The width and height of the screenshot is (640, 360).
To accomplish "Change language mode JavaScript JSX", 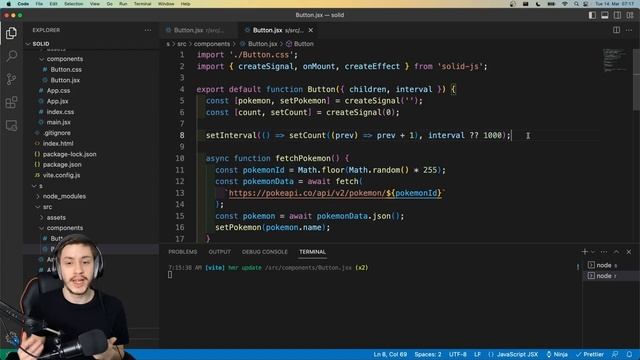I will pyautogui.click(x=513, y=354).
